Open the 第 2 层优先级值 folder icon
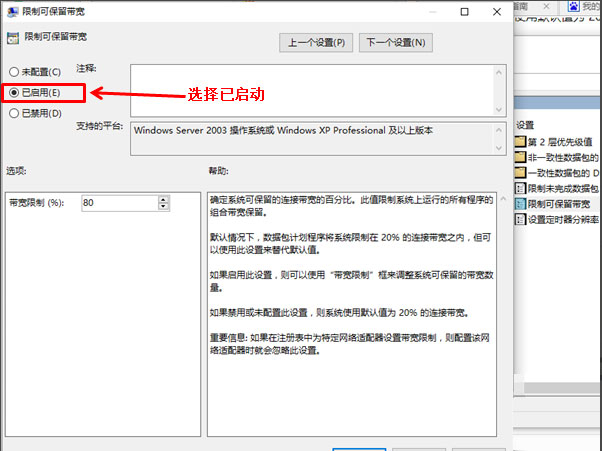Screen dimensions: 602x451 520,142
